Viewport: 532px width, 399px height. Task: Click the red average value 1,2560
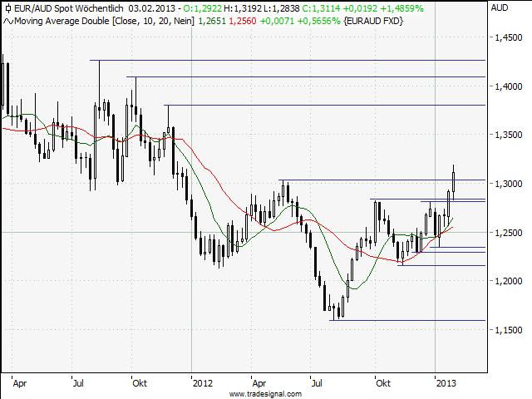tap(243, 21)
